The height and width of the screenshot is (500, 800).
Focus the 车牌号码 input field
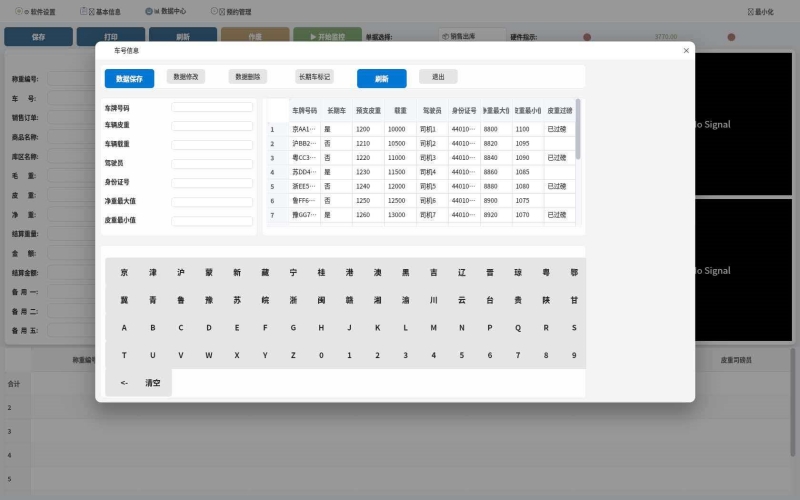pos(212,107)
